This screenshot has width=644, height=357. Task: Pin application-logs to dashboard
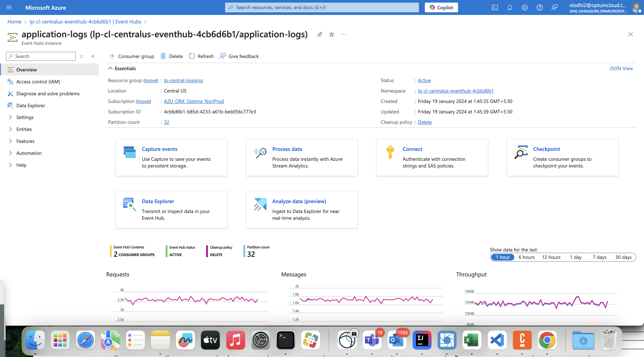[x=320, y=35]
